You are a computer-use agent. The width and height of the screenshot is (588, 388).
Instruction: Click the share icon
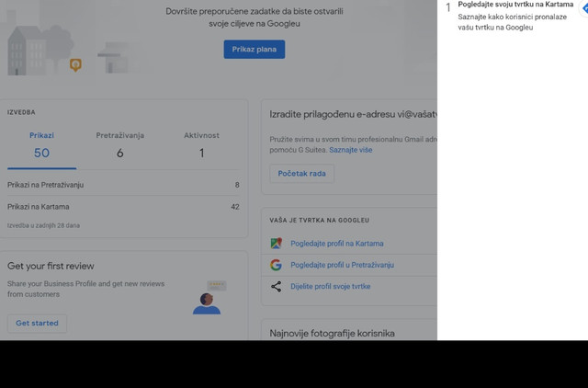click(x=277, y=286)
